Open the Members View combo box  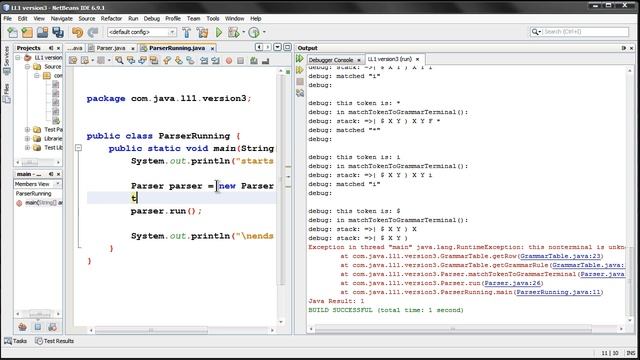pos(37,184)
